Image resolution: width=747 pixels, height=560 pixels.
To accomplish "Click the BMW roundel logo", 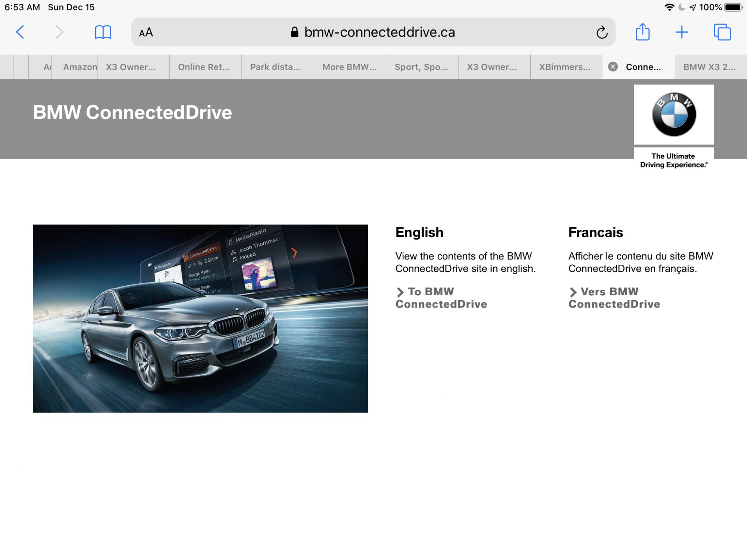I will pyautogui.click(x=674, y=114).
